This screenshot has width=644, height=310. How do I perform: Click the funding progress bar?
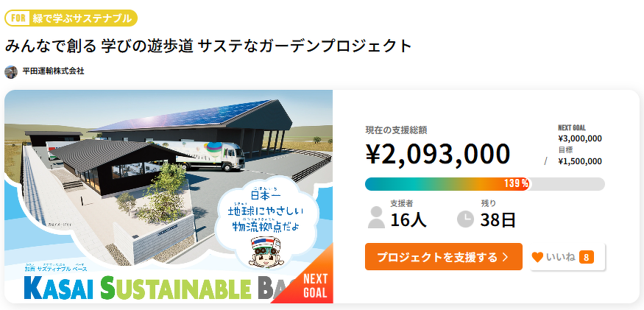[442, 184]
